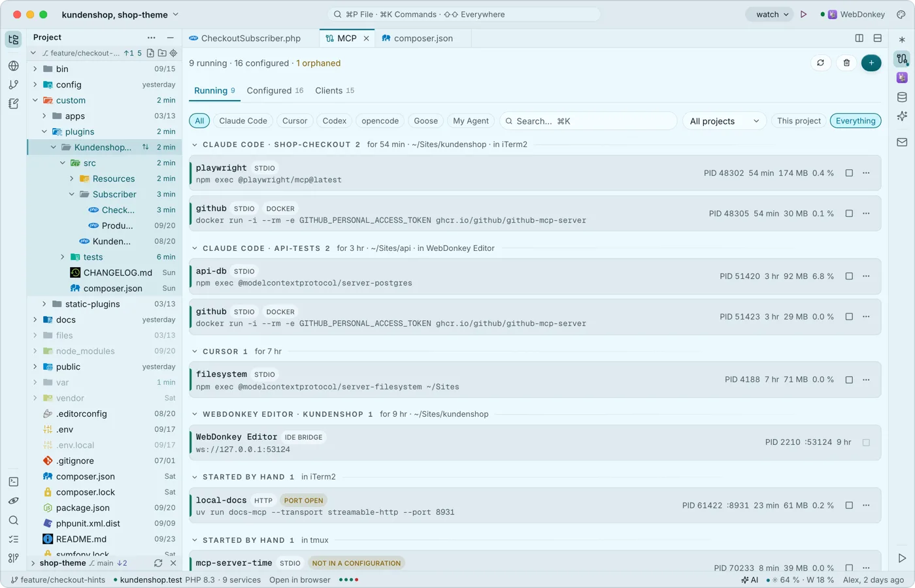The image size is (915, 588).
Task: Tick the playwright server checkbox
Action: [849, 173]
